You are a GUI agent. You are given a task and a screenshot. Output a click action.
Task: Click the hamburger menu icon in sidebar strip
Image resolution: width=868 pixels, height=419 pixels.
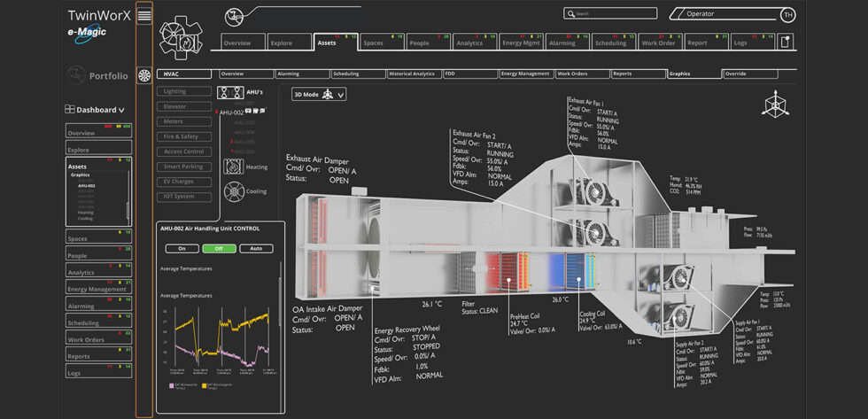coord(144,15)
